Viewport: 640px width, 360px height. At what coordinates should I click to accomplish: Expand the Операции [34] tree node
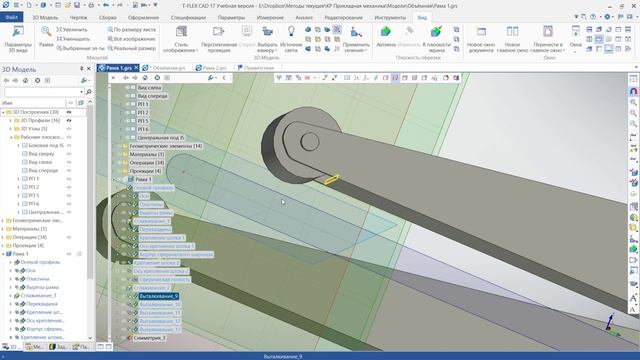click(x=3, y=237)
